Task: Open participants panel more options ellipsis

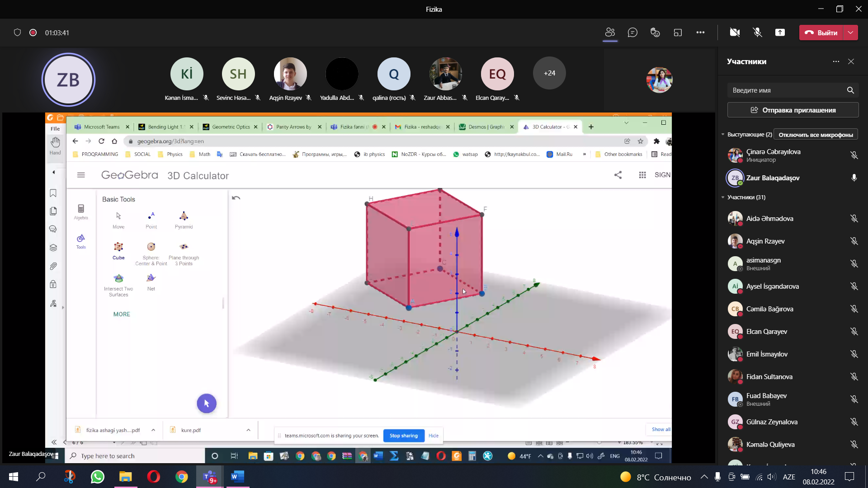Action: [x=836, y=61]
